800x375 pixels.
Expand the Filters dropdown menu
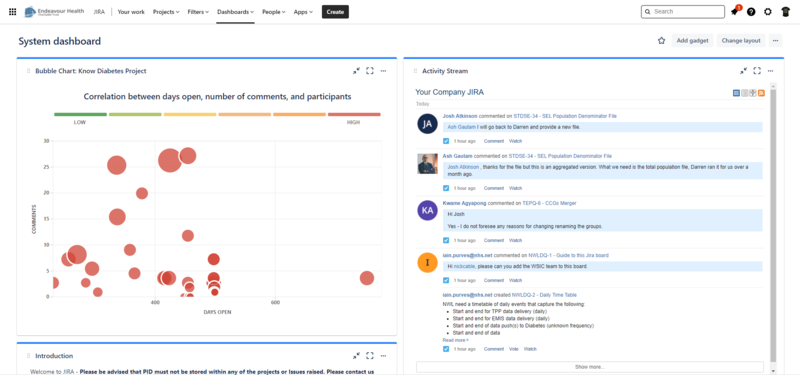coord(198,12)
